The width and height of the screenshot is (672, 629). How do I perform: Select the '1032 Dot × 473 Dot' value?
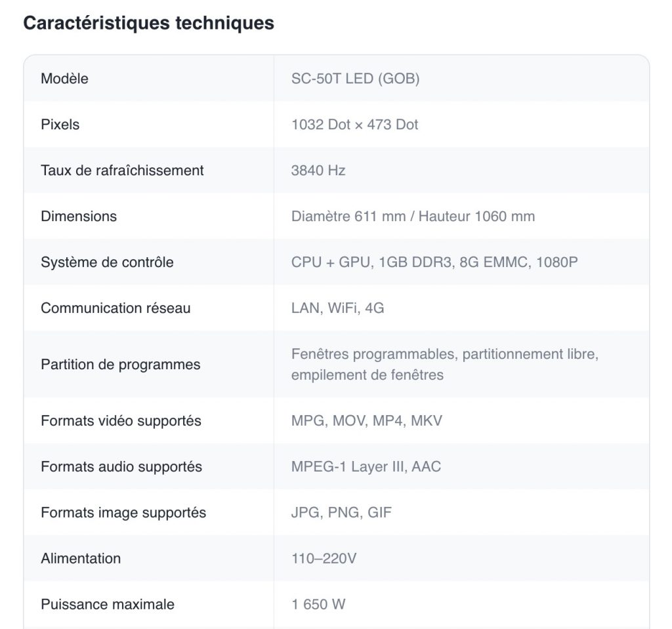(354, 125)
